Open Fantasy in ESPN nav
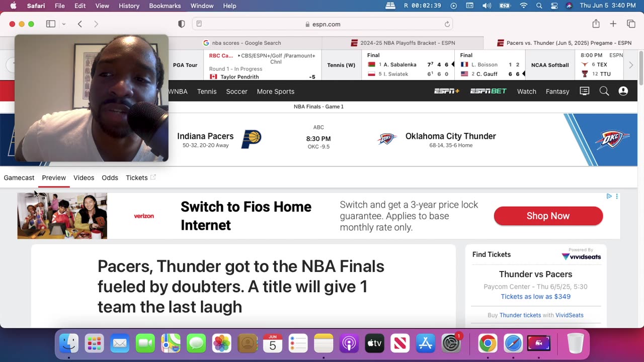 (557, 92)
